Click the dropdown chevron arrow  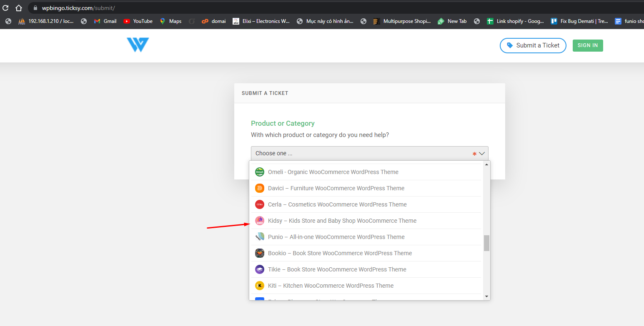point(482,154)
